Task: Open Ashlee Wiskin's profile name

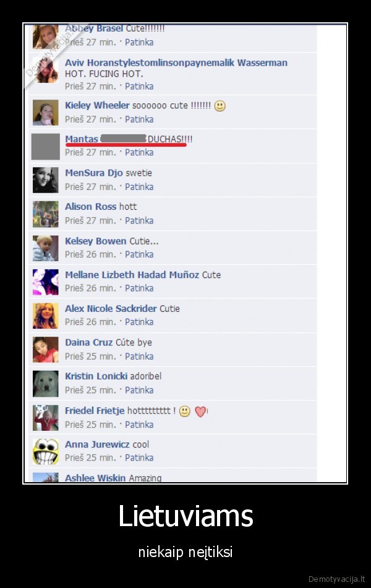Action: (95, 478)
